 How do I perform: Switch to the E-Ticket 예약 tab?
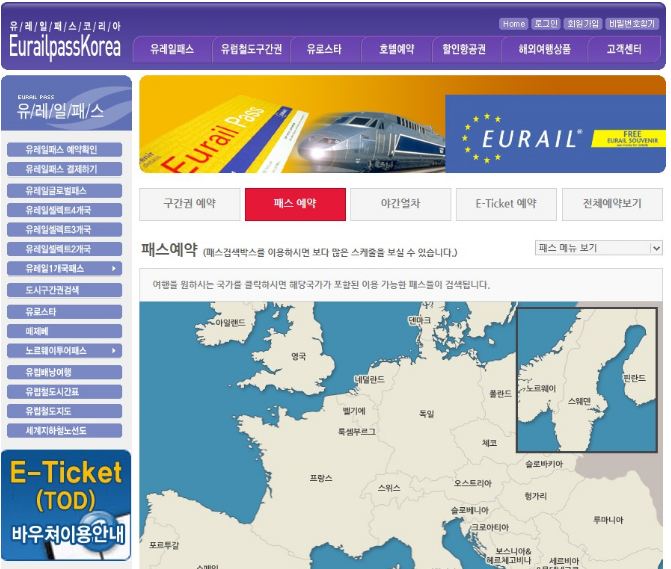[x=506, y=204]
